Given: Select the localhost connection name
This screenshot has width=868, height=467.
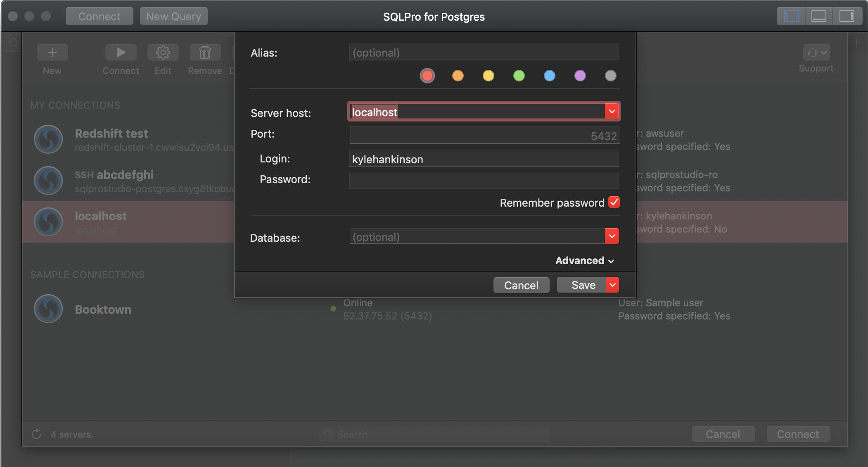Looking at the screenshot, I should click(x=100, y=216).
